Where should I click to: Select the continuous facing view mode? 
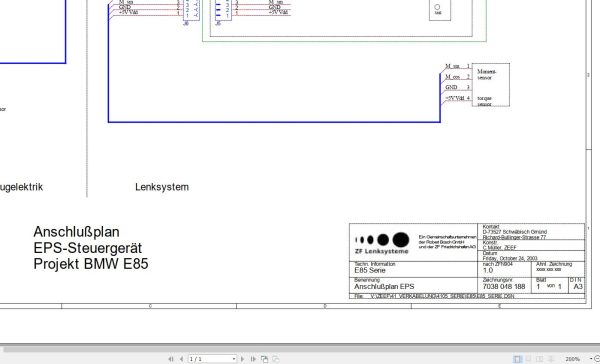[x=551, y=359]
